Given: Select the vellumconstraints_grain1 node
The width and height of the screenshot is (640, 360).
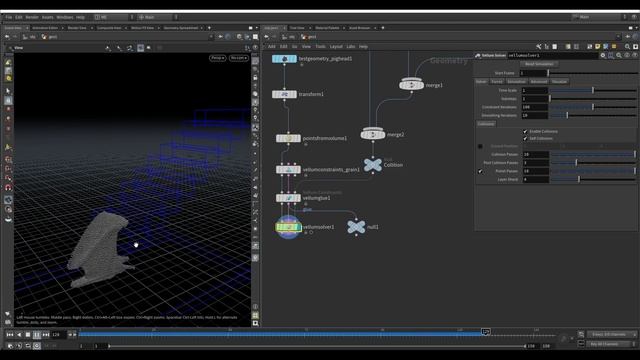Looking at the screenshot, I should (x=288, y=169).
